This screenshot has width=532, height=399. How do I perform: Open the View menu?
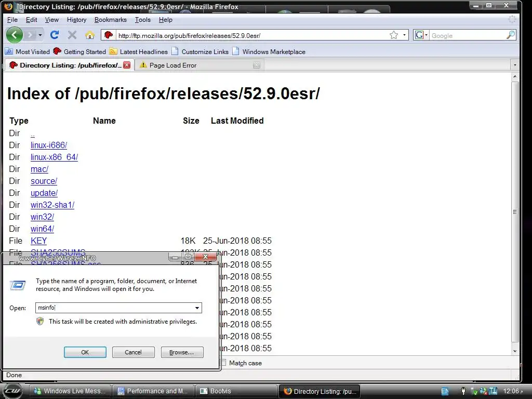(x=51, y=20)
